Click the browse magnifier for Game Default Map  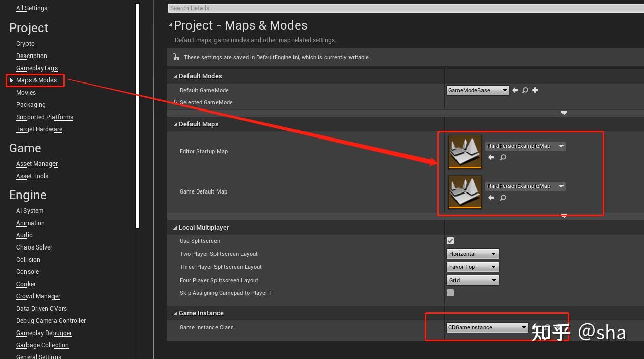pos(503,198)
